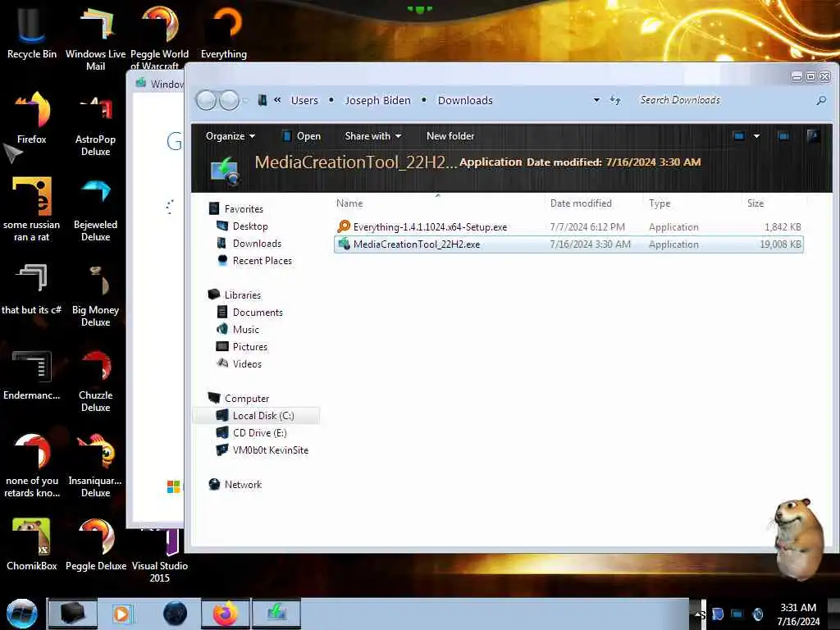This screenshot has width=840, height=630.
Task: Click the refresh icon beside address bar
Action: [x=615, y=100]
